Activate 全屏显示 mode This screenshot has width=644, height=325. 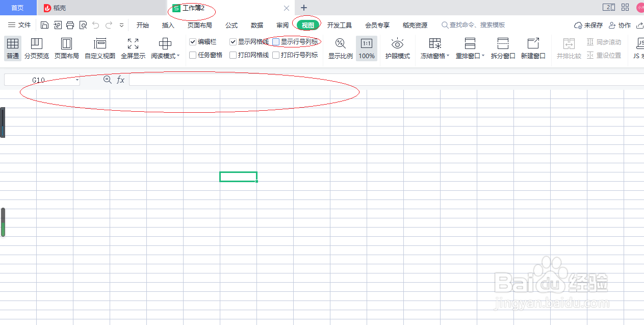pyautogui.click(x=133, y=48)
